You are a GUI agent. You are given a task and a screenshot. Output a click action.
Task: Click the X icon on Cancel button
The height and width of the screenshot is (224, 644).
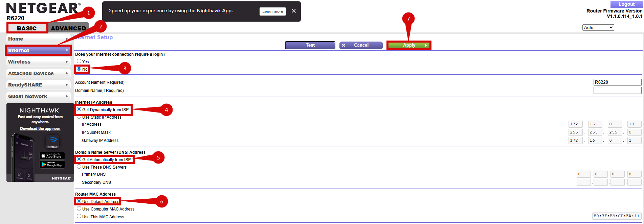343,45
